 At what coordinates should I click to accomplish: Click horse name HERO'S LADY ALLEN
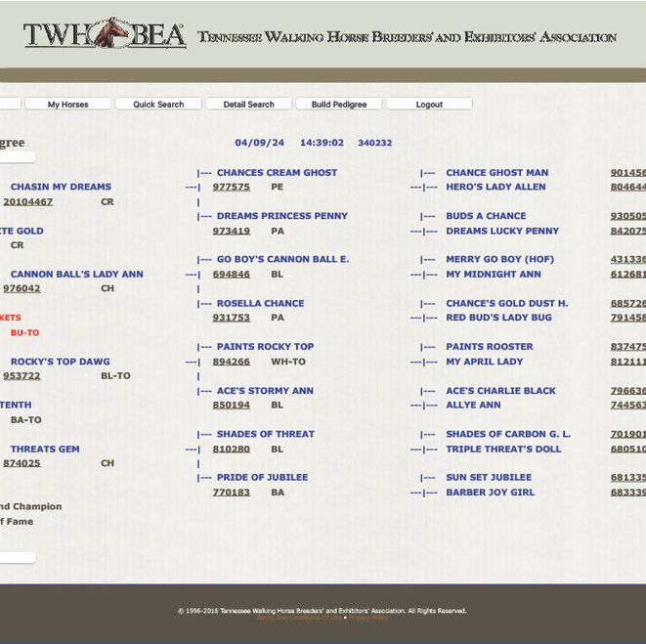click(496, 187)
